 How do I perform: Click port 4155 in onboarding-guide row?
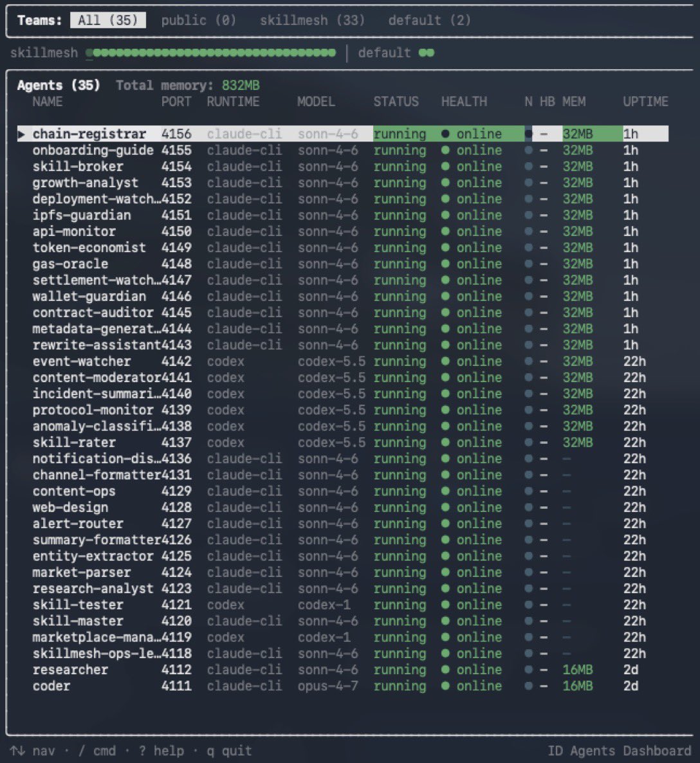click(x=176, y=150)
